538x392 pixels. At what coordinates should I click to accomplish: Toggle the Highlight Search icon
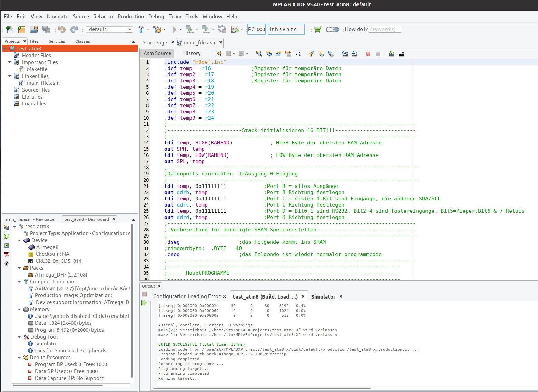tap(288, 54)
